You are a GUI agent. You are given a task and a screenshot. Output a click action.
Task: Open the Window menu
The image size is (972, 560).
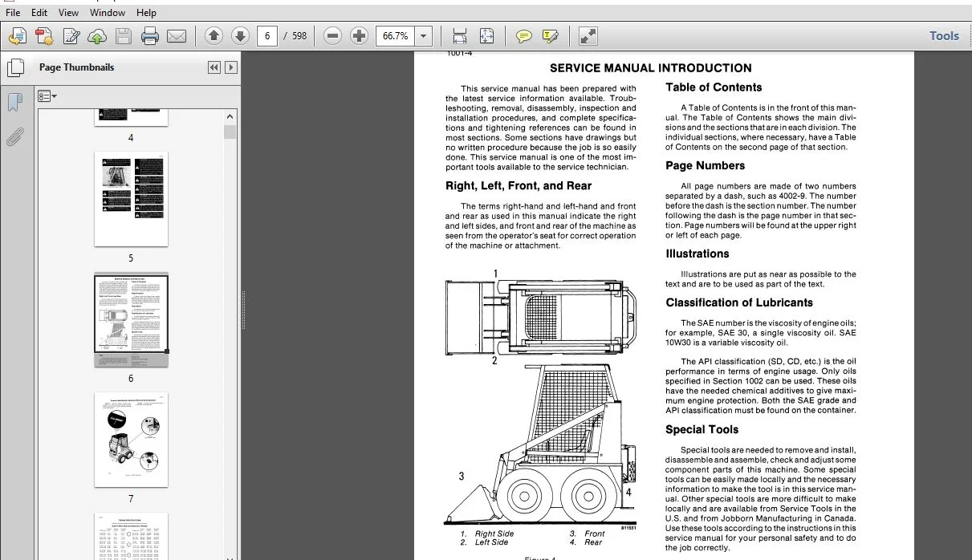[108, 12]
